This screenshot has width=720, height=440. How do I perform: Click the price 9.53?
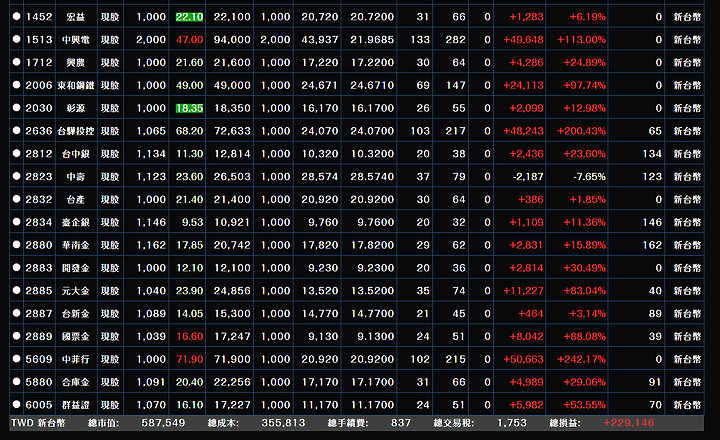[x=192, y=222]
